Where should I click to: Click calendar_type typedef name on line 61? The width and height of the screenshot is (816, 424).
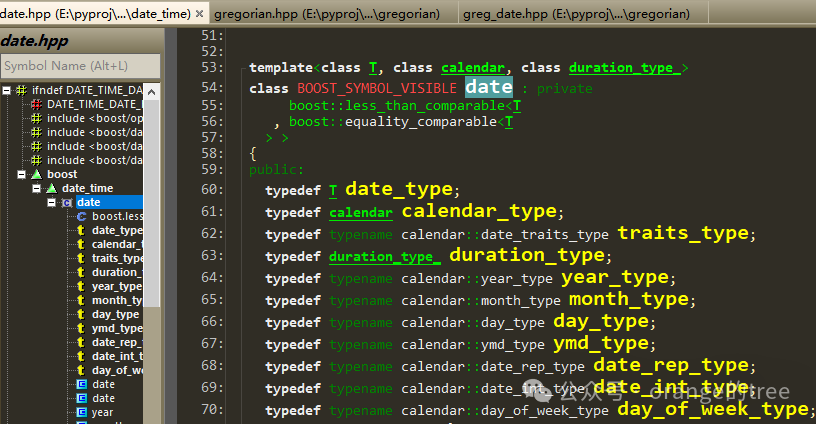click(x=479, y=211)
